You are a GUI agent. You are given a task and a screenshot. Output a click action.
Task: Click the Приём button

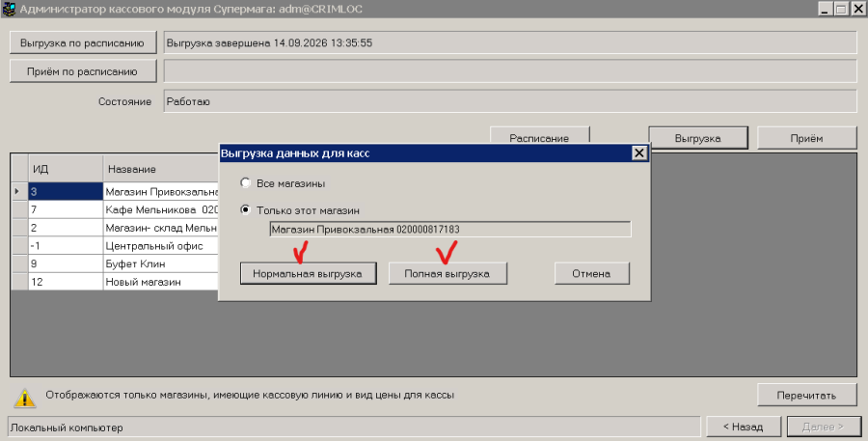pos(806,138)
